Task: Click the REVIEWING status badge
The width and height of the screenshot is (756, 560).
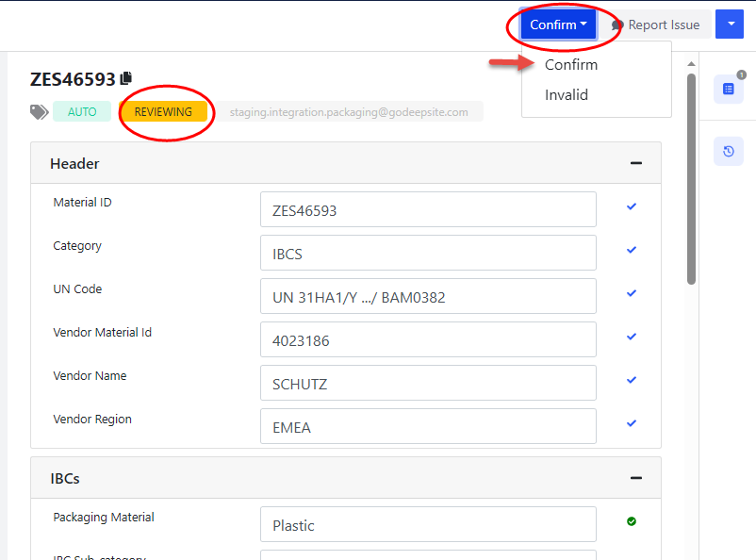Action: [163, 111]
